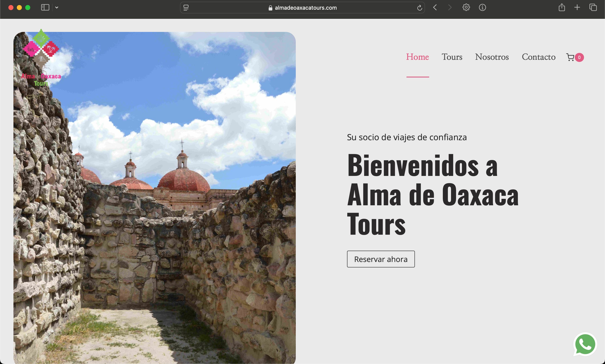Open the Tours menu item
The width and height of the screenshot is (605, 364).
(452, 57)
